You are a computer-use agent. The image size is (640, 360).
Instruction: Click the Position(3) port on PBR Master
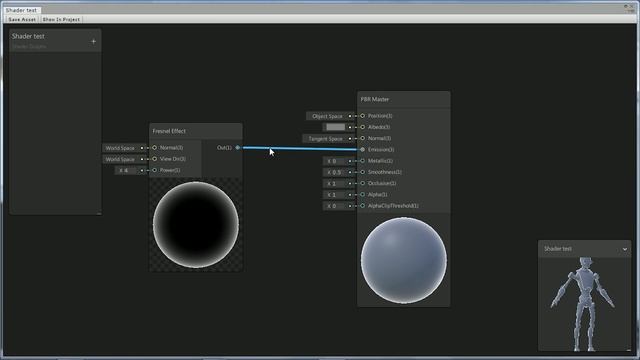pos(362,116)
